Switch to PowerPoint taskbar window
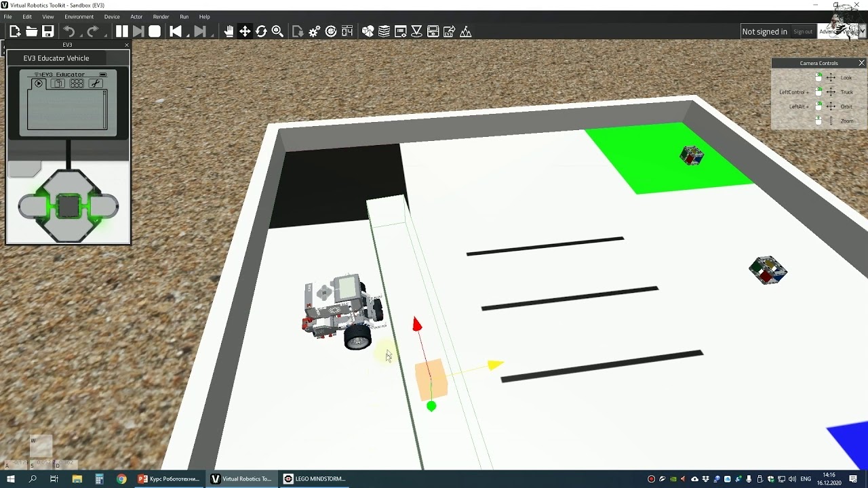This screenshot has width=868, height=488. (169, 479)
